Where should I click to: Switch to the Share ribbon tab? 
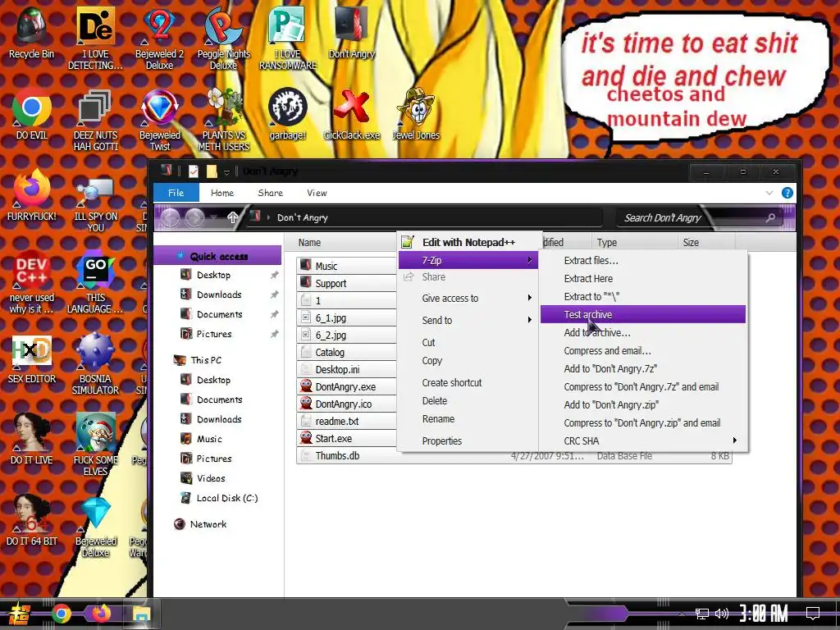[x=270, y=193]
